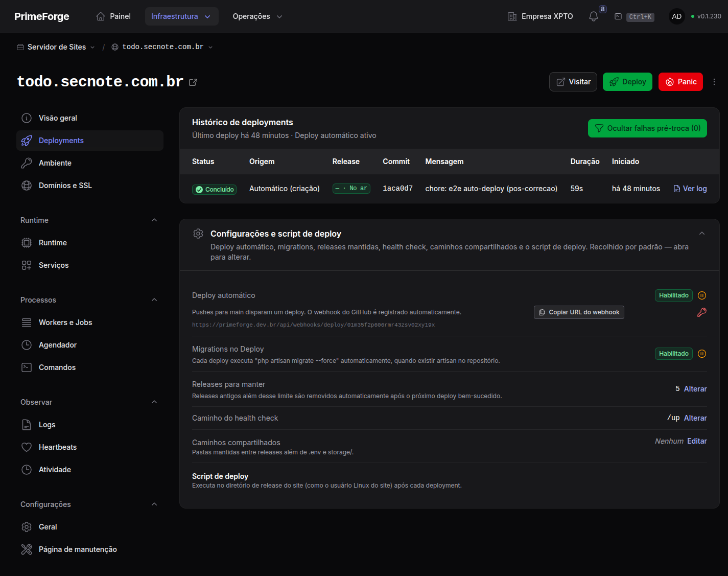Toggle the Ocultar falhas pré-troca filter
728x576 pixels.
[647, 128]
